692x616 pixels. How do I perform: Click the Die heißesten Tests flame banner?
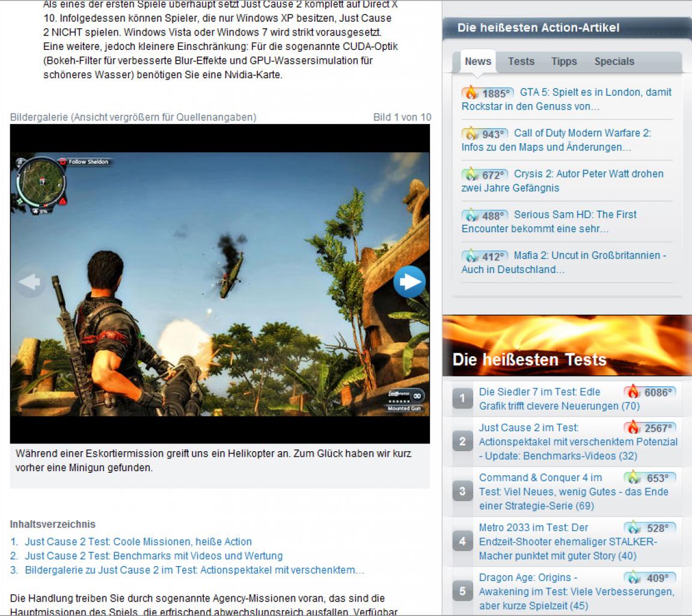point(567,345)
